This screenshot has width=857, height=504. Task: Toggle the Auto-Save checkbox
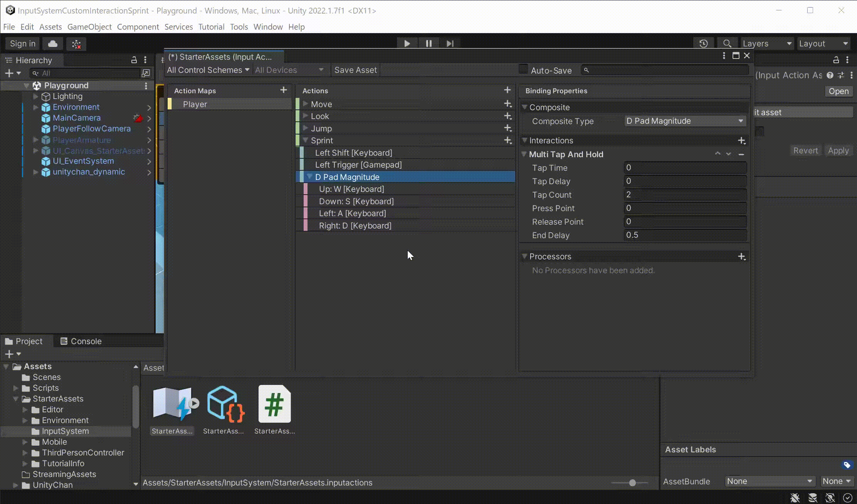[x=523, y=69]
